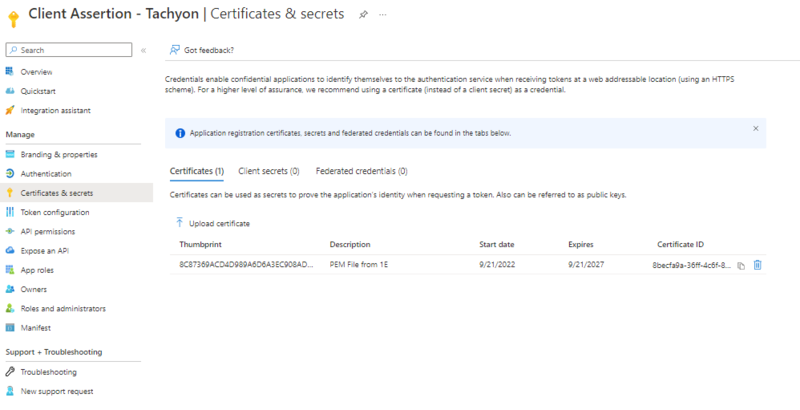Go to Branding & properties

click(58, 154)
